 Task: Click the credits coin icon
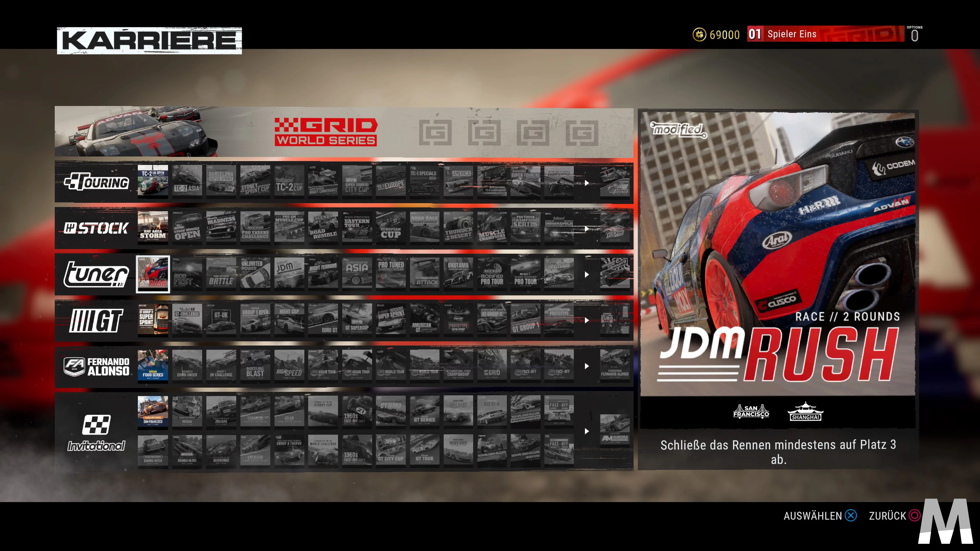tap(699, 35)
